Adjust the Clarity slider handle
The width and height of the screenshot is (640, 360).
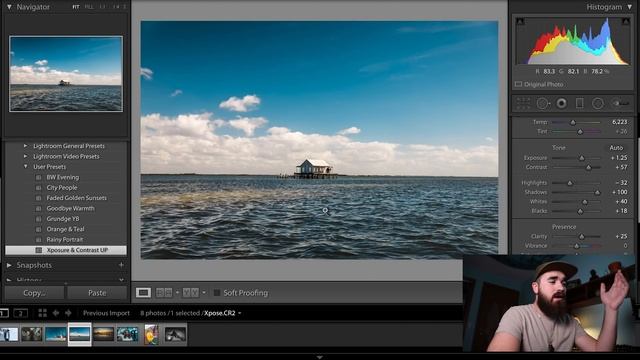(582, 236)
